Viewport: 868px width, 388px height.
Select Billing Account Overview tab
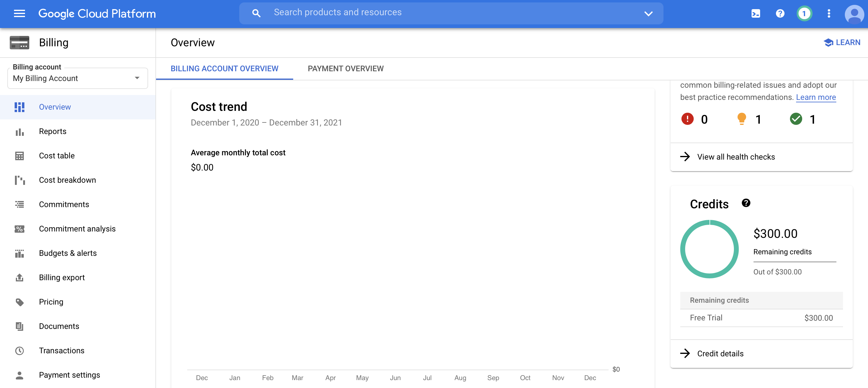[224, 69]
